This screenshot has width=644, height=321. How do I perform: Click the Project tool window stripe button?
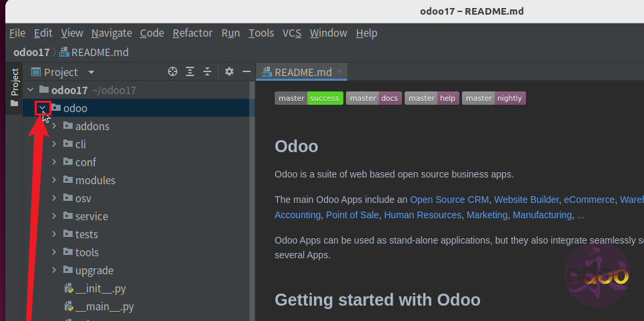15,87
